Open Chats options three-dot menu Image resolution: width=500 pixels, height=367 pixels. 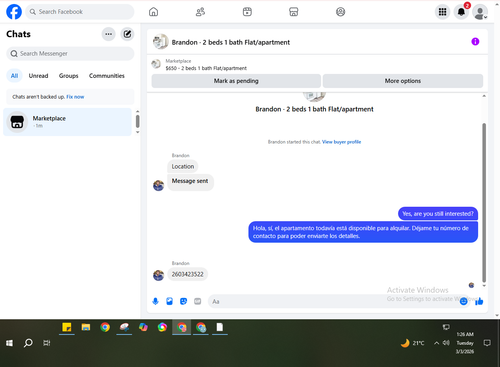click(x=108, y=34)
